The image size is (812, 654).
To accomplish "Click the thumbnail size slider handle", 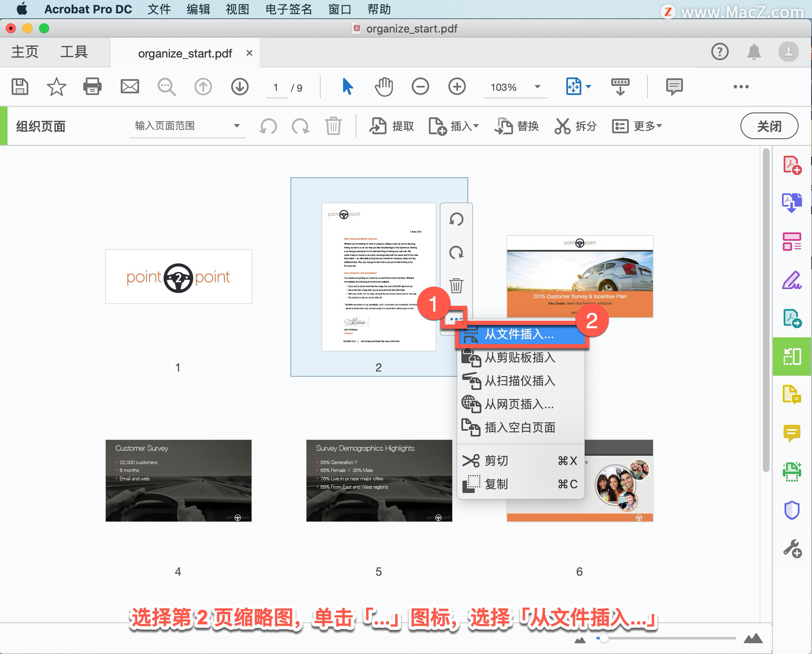I will click(x=604, y=638).
